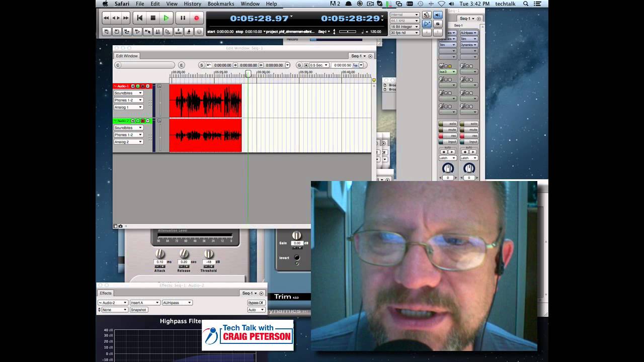Click the tempo slider beside 120.00
The width and height of the screenshot is (644, 362).
pyautogui.click(x=348, y=32)
